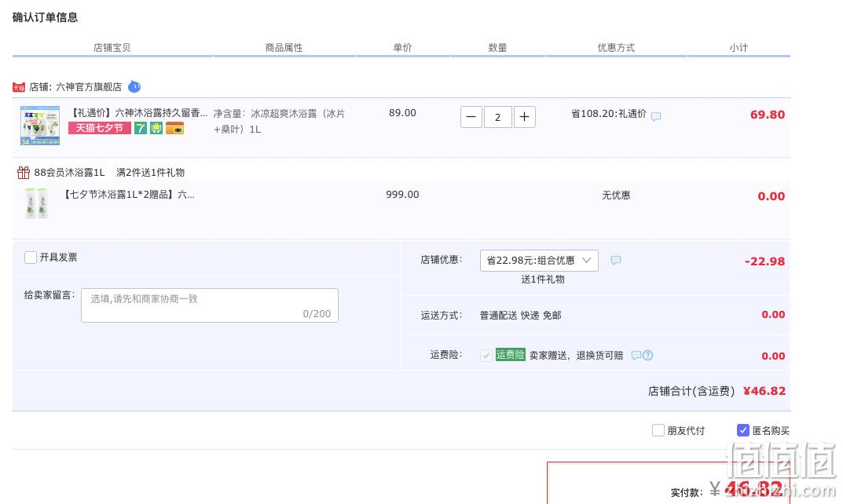
Task: Click the store discount amount -22.98
Action: click(764, 261)
